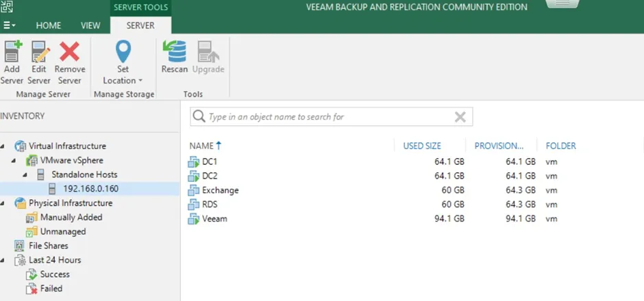Click the Rescan database icon

point(174,52)
